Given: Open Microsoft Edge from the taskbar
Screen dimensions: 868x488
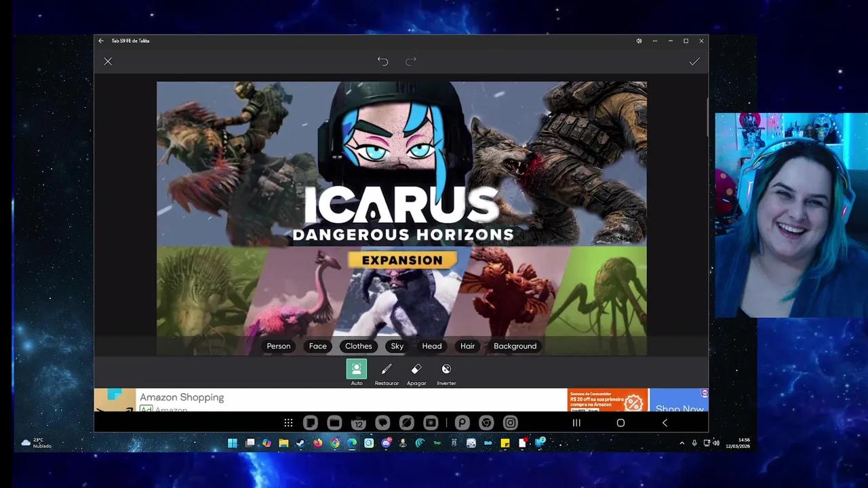Looking at the screenshot, I should click(352, 443).
